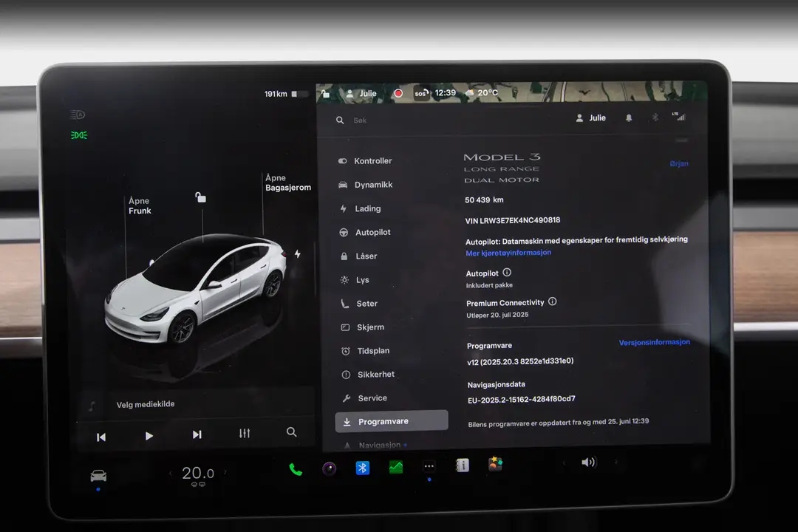Tap the status bar lock icon
Viewport: 798px width, 532px height.
pos(326,94)
